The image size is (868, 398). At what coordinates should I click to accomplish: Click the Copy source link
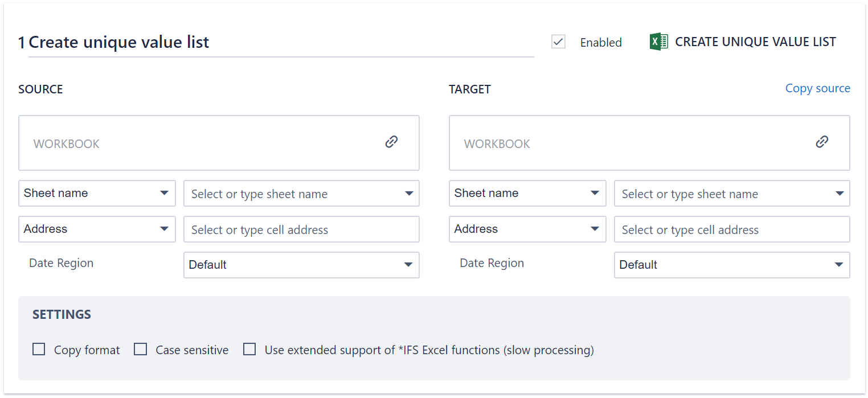pyautogui.click(x=817, y=88)
